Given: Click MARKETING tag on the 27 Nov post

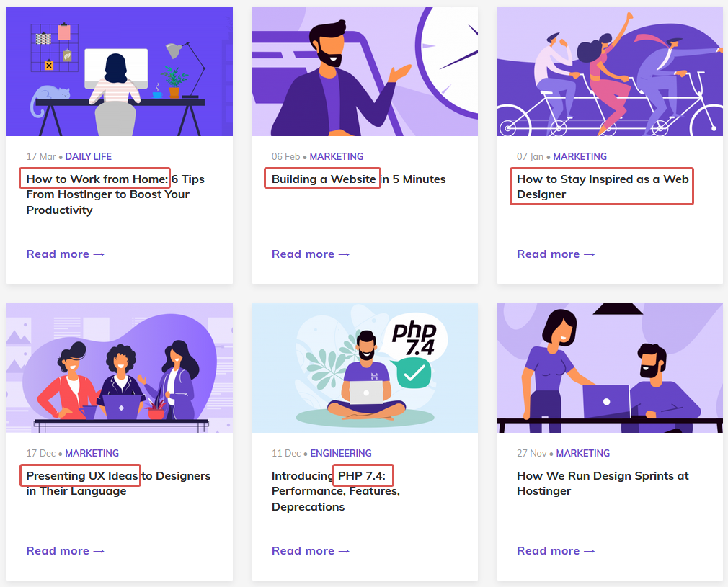Looking at the screenshot, I should coord(582,453).
